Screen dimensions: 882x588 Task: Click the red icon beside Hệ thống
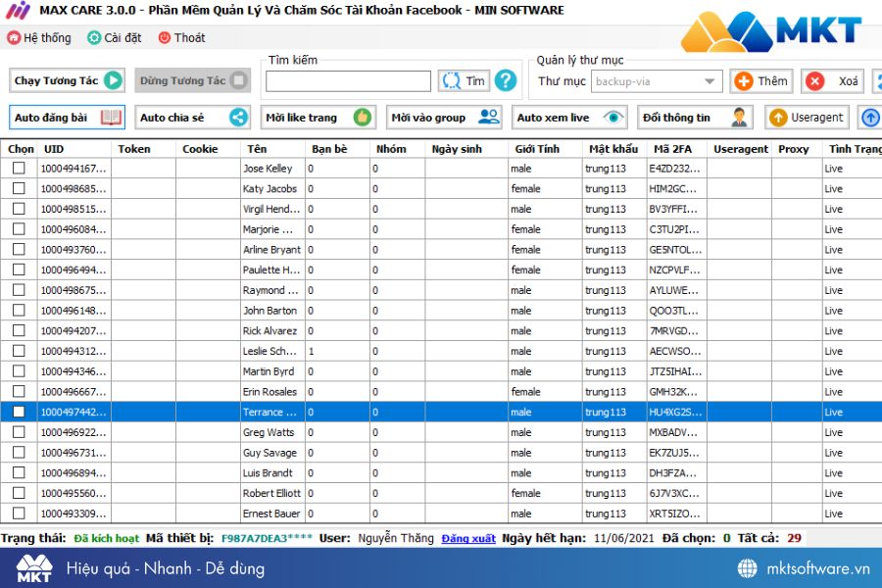click(14, 37)
